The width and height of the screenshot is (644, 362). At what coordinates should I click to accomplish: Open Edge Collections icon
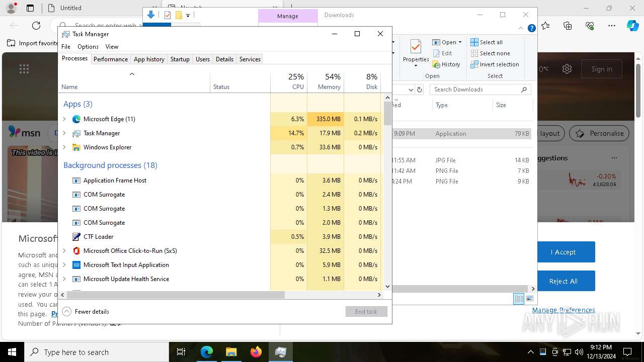pos(568,26)
